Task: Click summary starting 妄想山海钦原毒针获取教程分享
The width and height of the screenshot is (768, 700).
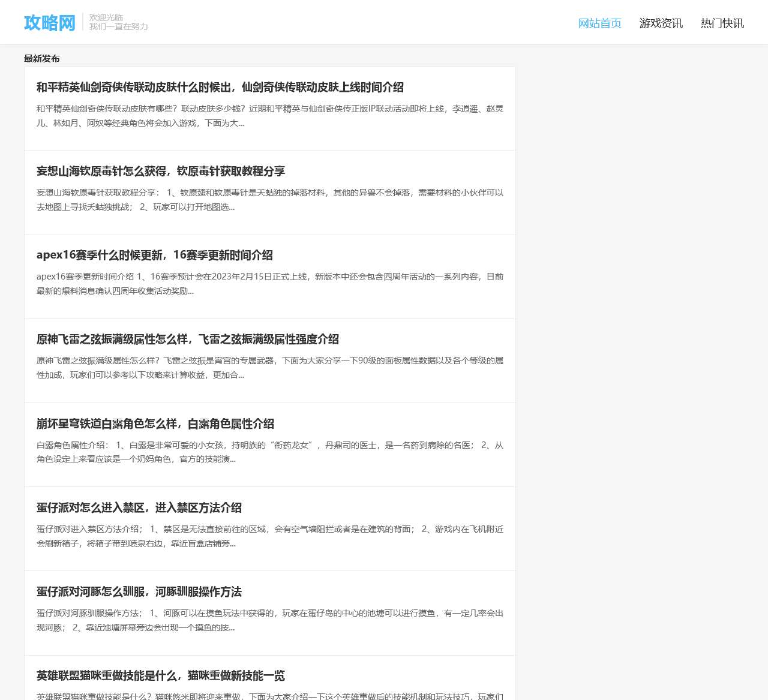Action: pos(270,200)
